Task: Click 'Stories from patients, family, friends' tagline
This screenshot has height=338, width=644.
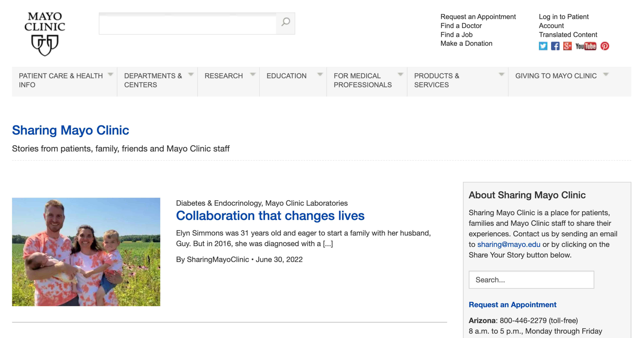Action: [x=121, y=149]
